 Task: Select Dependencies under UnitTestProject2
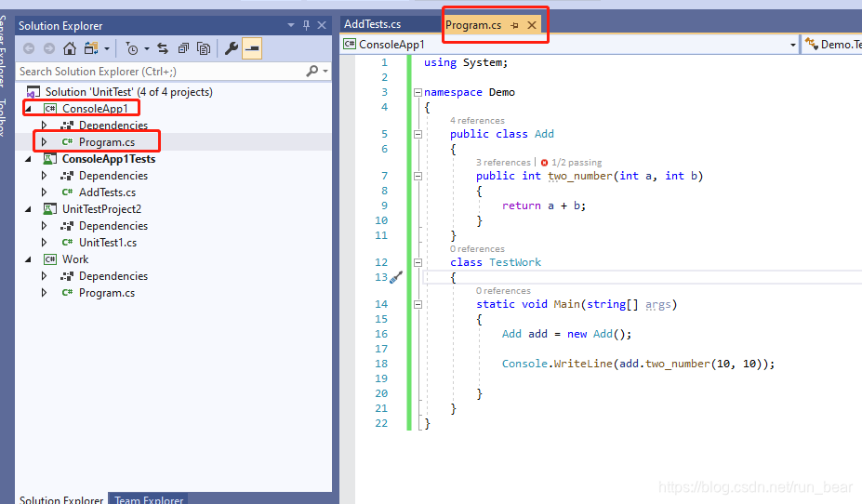tap(113, 226)
